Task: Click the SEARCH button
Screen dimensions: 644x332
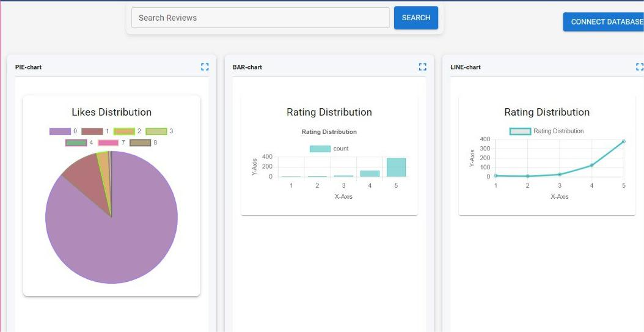Action: click(x=416, y=18)
